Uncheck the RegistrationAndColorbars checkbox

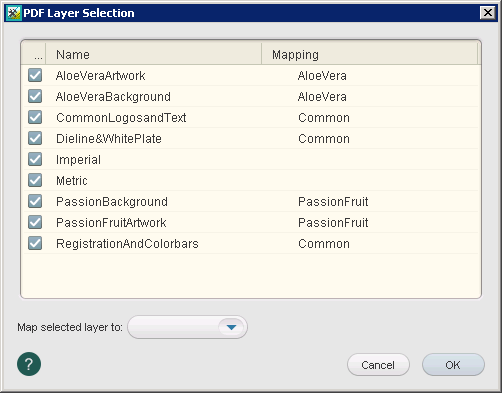click(x=35, y=243)
